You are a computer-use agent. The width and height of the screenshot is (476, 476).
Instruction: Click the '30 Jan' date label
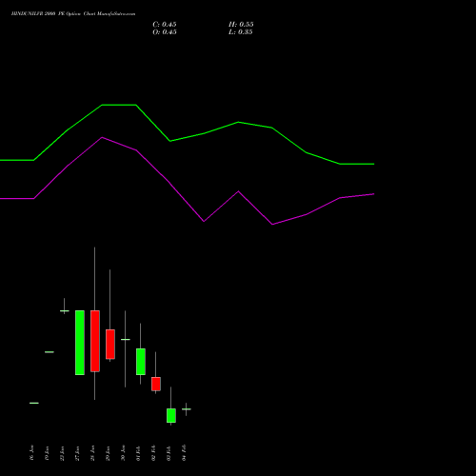click(x=123, y=453)
